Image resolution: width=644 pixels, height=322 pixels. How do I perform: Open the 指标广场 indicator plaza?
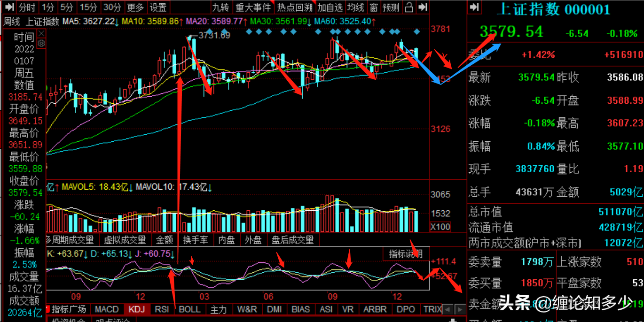click(69, 309)
